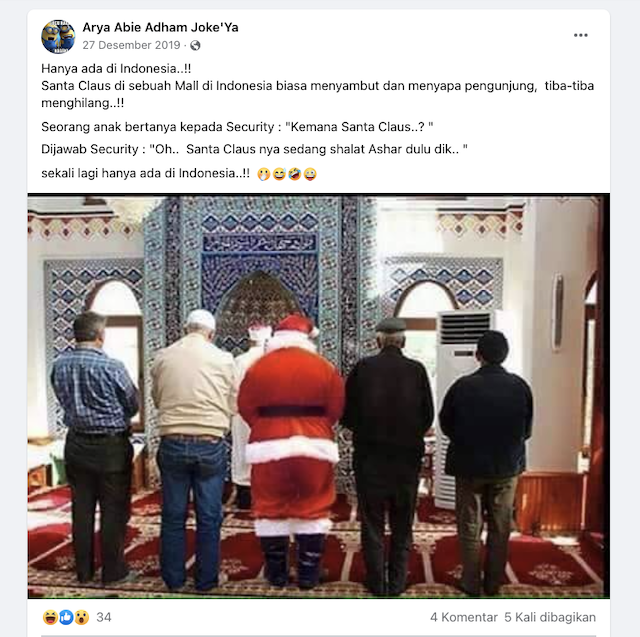View the 4 Komentar comments
The width and height of the screenshot is (640, 637).
(464, 617)
